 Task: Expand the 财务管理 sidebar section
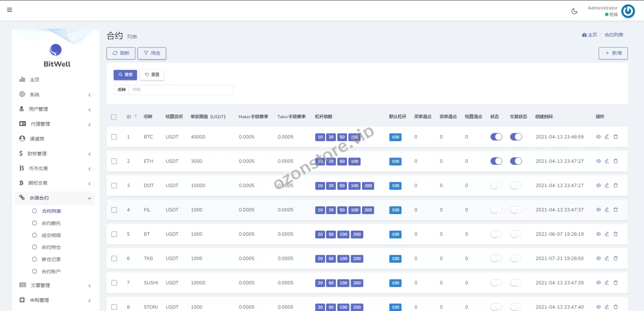point(55,154)
